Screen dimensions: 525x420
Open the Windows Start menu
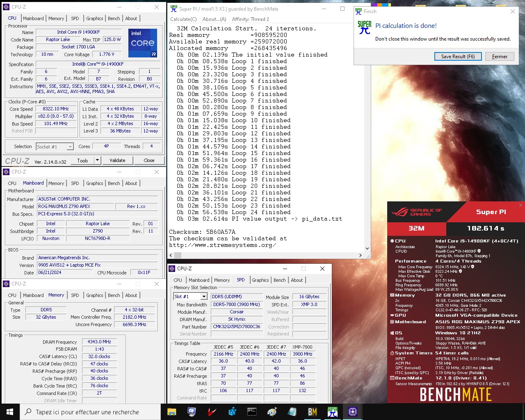(x=10, y=412)
